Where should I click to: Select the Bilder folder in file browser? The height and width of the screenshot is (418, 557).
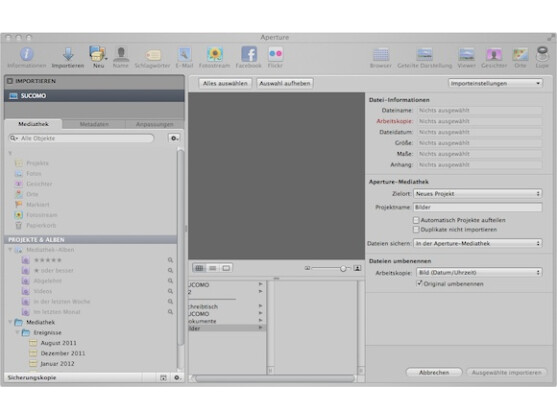226,328
